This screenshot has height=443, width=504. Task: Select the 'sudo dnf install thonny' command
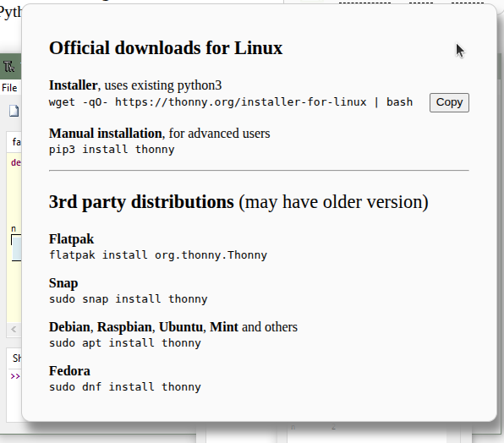pos(124,387)
